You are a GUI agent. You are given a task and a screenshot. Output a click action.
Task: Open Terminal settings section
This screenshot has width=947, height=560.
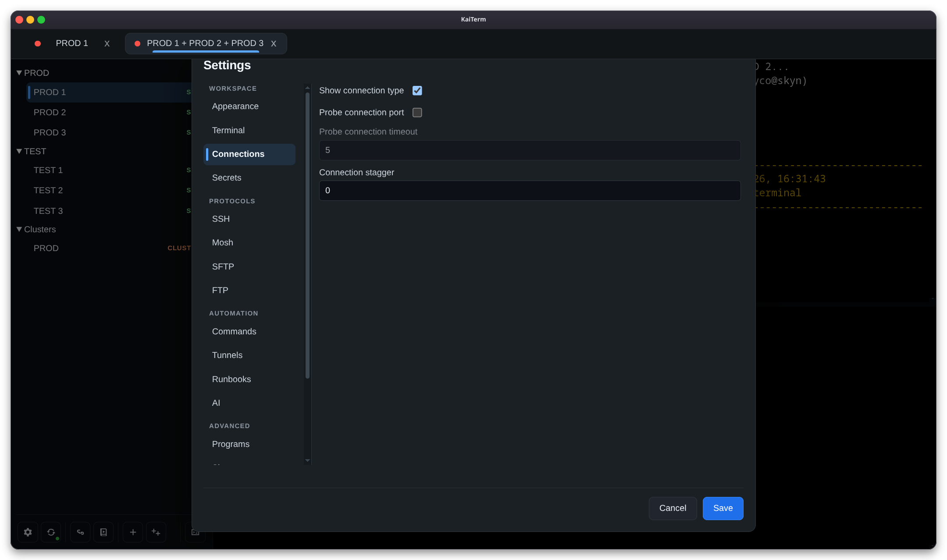pos(249,131)
